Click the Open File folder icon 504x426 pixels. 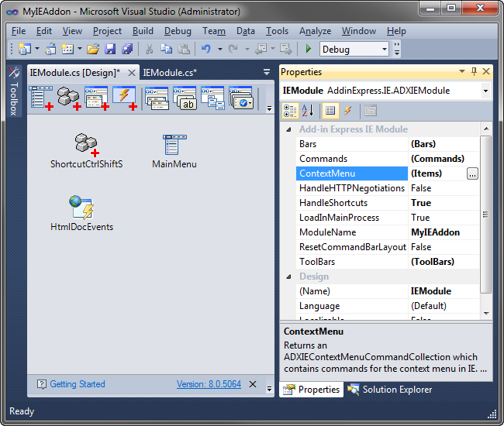[93, 49]
